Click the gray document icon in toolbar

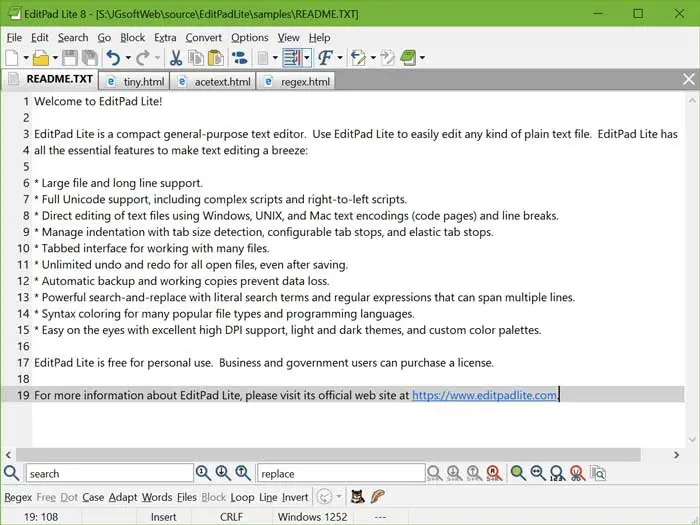[263, 58]
